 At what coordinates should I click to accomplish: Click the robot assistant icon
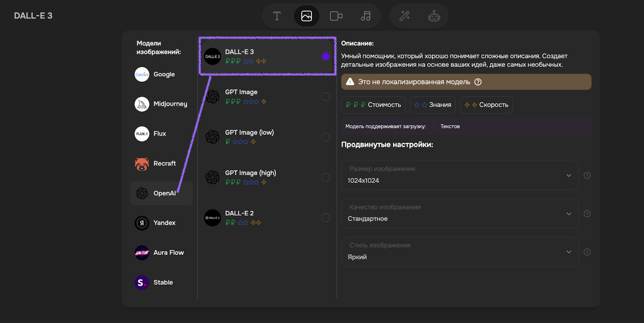coord(434,16)
